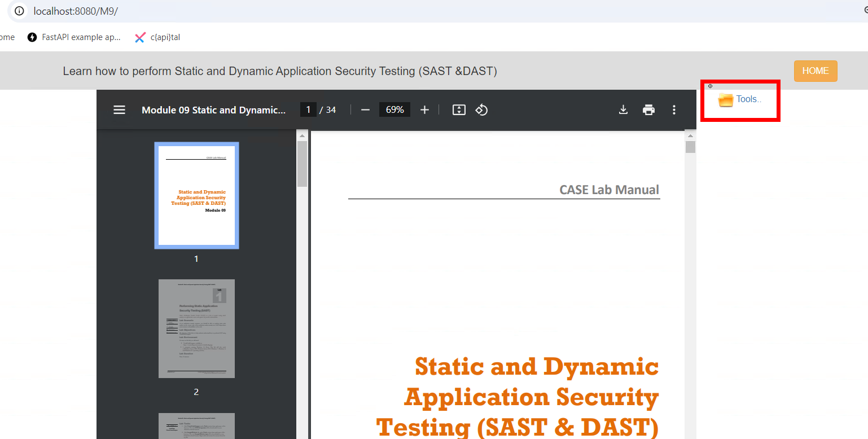
Task: Click the fit to page icon
Action: point(459,110)
